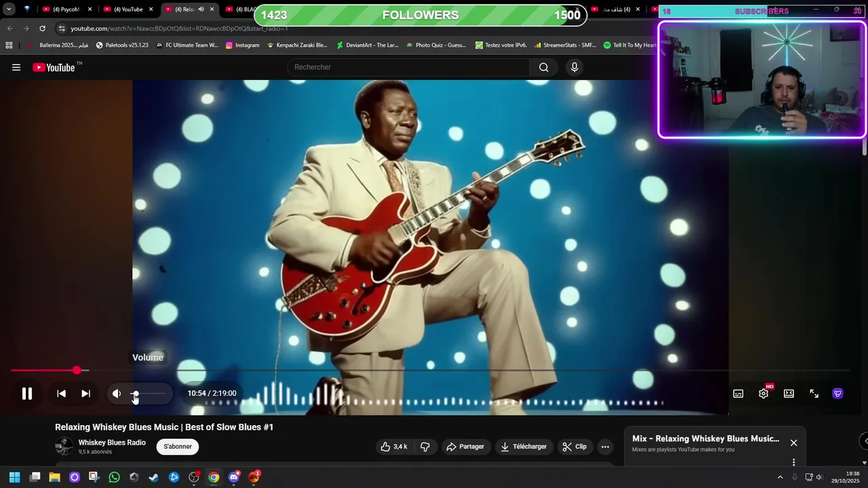
Task: Reload the page in Chrome
Action: (x=42, y=28)
